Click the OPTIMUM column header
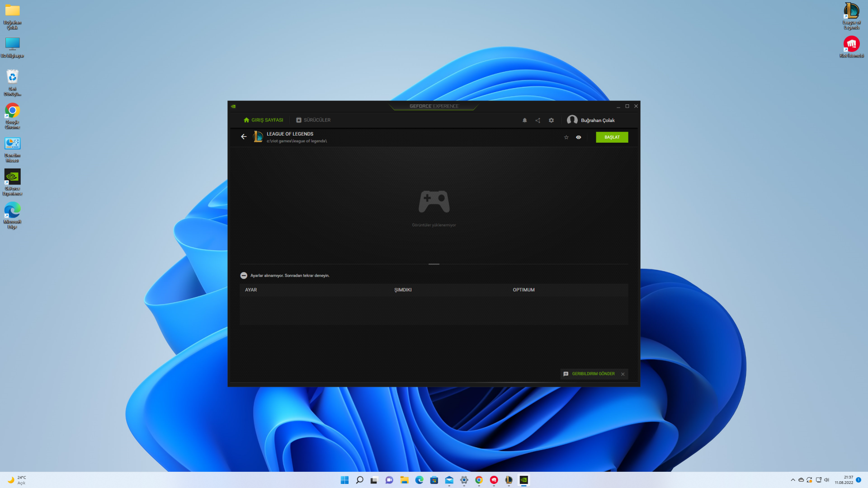This screenshot has width=868, height=488. pyautogui.click(x=524, y=290)
